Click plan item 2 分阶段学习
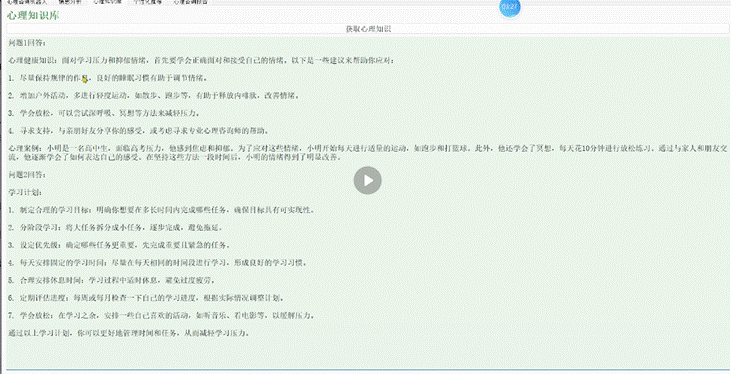Image resolution: width=731 pixels, height=374 pixels. pos(116,228)
